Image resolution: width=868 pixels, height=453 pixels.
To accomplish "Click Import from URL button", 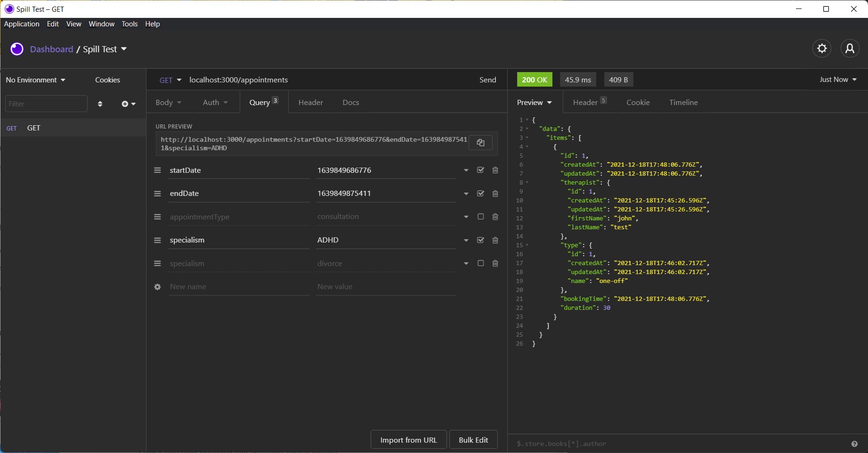I will [x=408, y=440].
